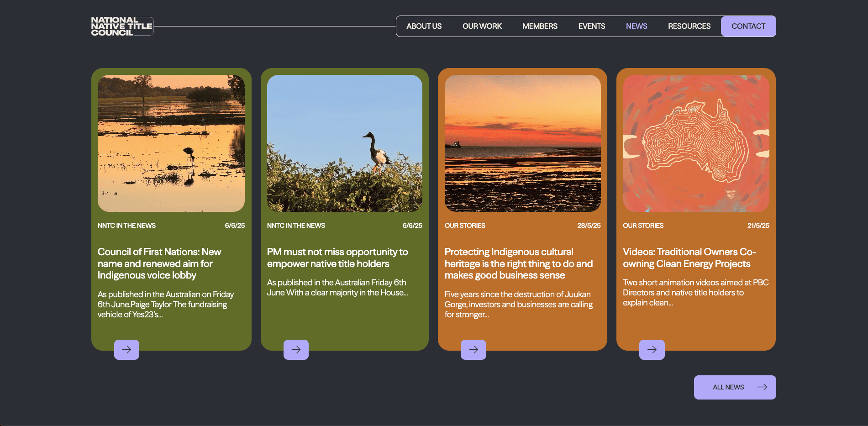Open headline 'Videos: Traditional Owners Co-owning Clean Energy'
Image resolution: width=868 pixels, height=426 pixels.
click(x=689, y=258)
